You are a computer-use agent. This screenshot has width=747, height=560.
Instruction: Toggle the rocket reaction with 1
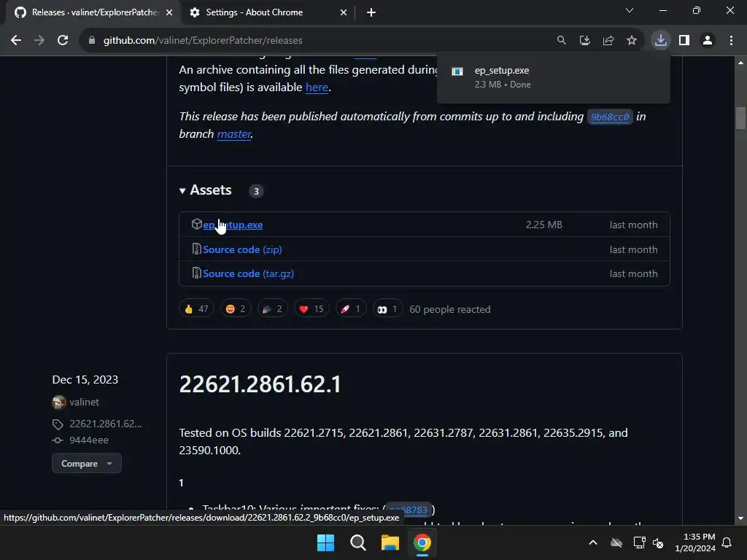click(x=351, y=309)
